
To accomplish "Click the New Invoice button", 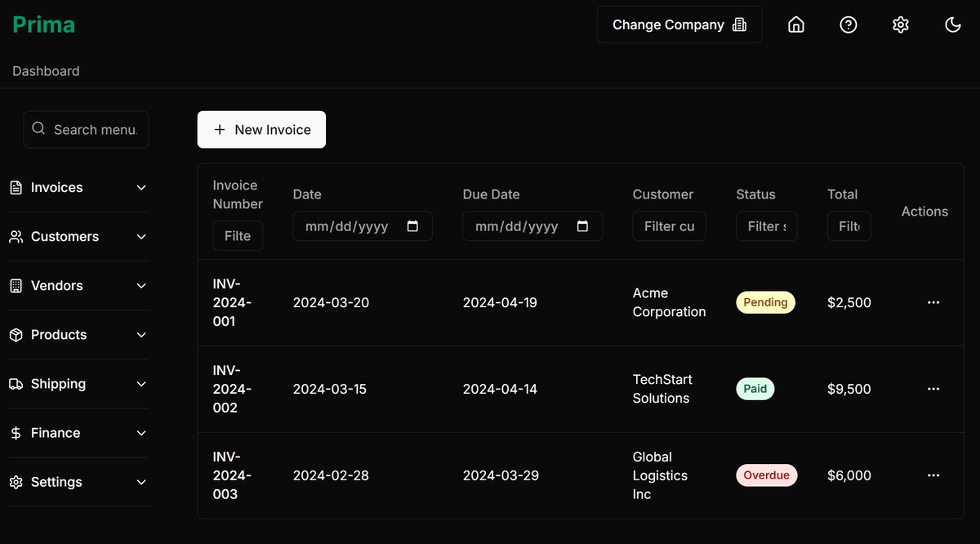I will pyautogui.click(x=261, y=129).
